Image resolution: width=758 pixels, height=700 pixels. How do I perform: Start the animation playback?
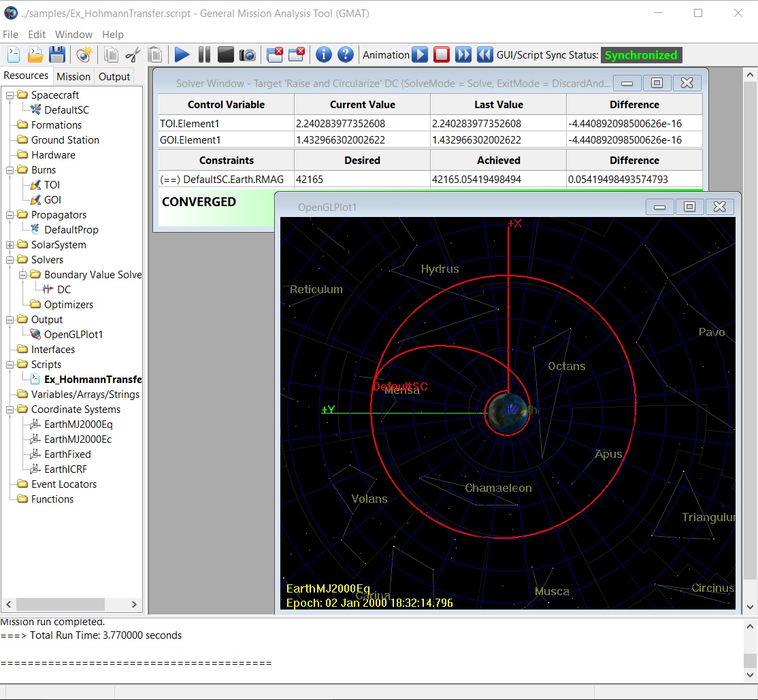tap(420, 55)
